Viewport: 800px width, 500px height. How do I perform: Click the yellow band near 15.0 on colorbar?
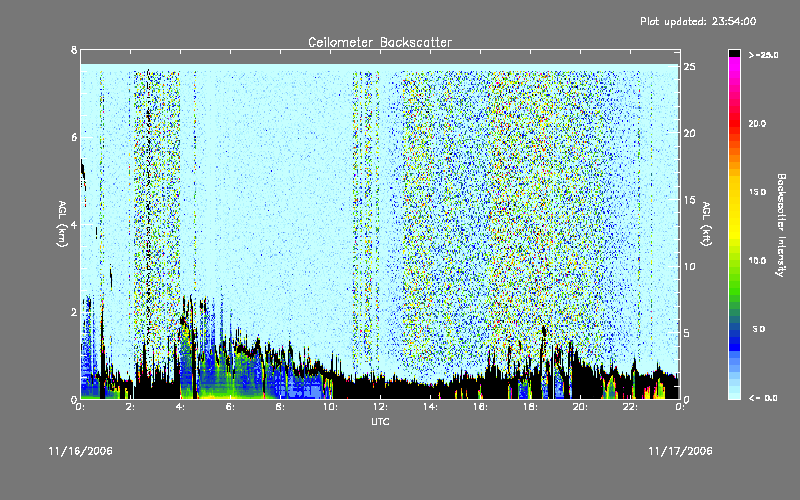(x=734, y=193)
